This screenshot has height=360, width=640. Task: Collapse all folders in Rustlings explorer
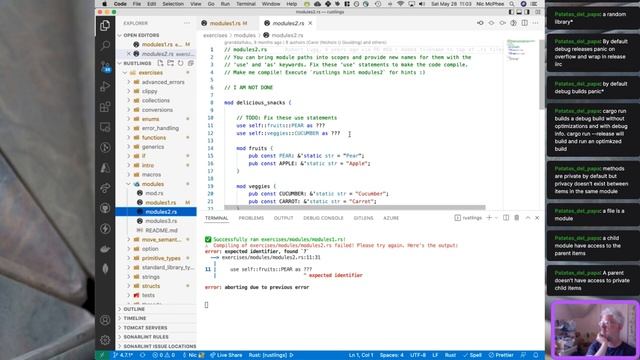[x=191, y=63]
